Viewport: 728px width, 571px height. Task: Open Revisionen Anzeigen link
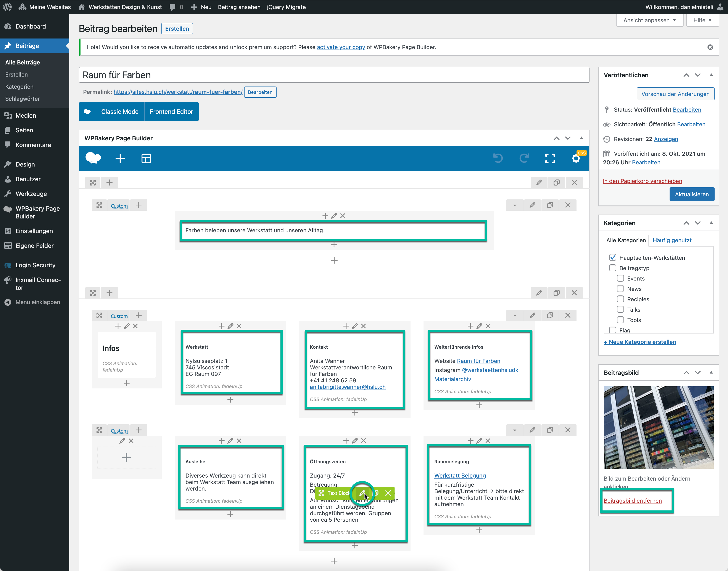[x=666, y=139]
